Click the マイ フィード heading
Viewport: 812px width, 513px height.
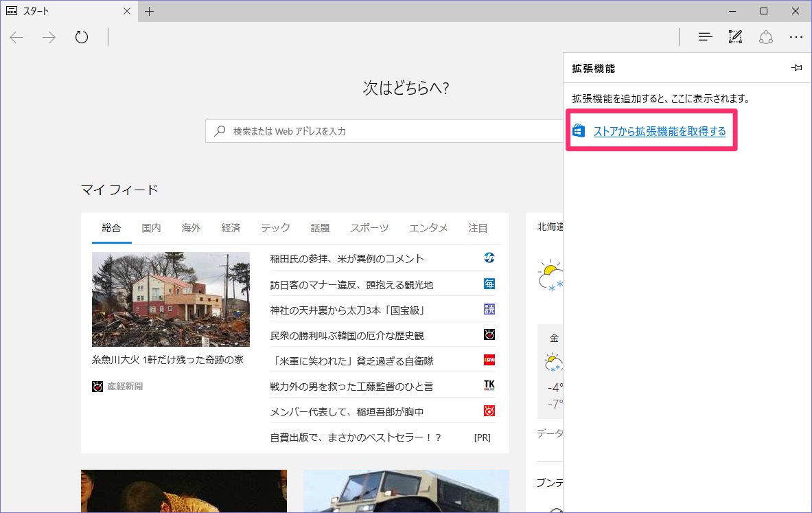(x=119, y=190)
